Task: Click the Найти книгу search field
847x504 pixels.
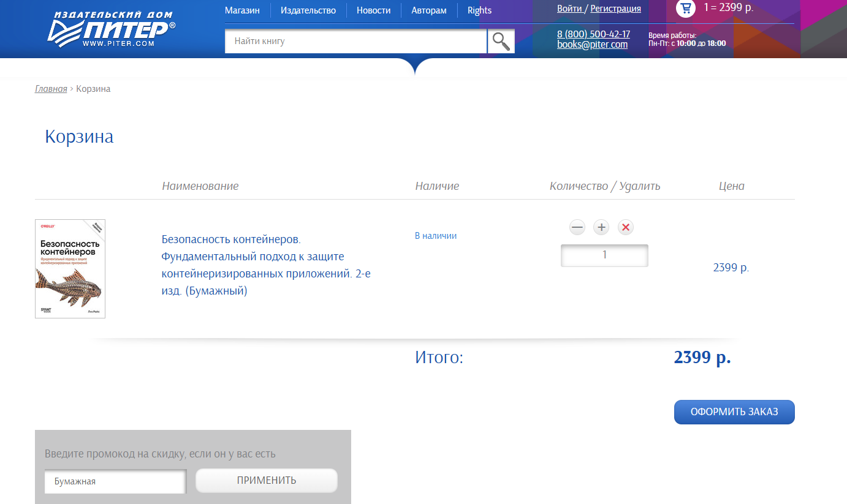Action: (355, 41)
